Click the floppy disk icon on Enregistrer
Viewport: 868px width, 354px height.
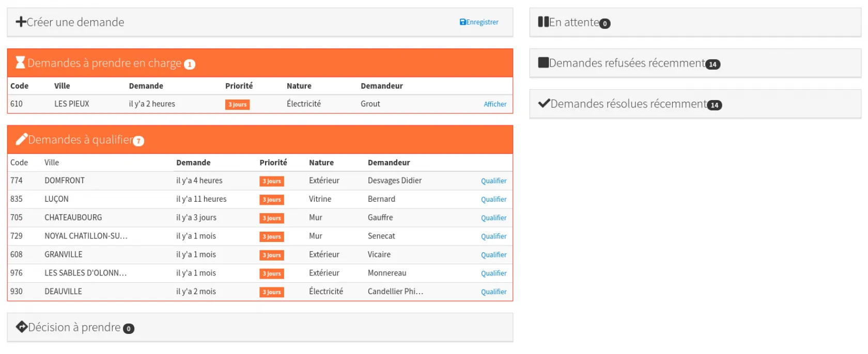(x=463, y=22)
